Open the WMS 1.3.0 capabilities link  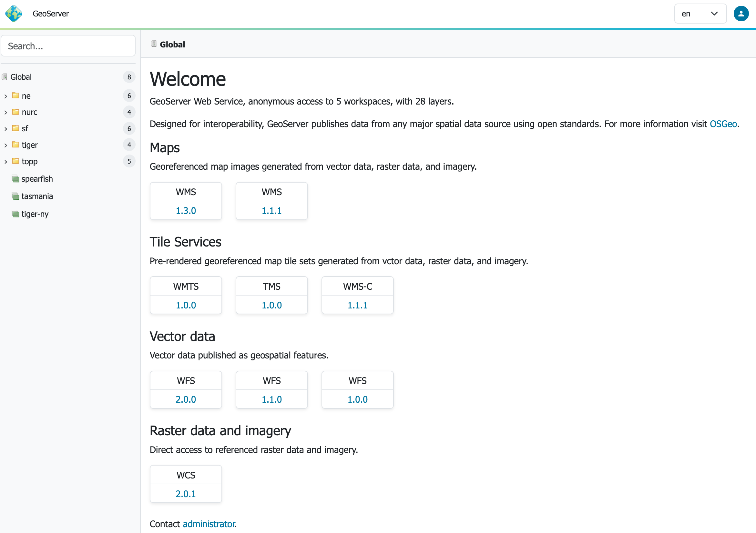click(x=186, y=211)
